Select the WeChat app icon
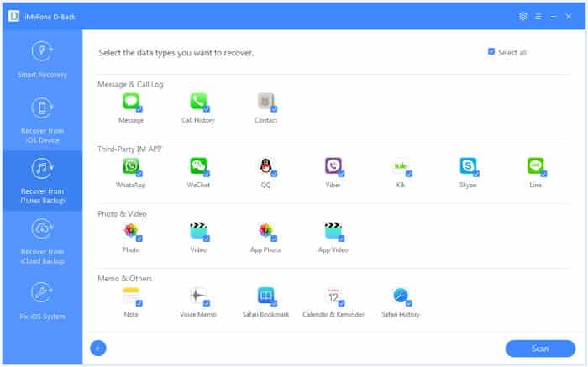Image resolution: width=588 pixels, height=367 pixels. (198, 165)
